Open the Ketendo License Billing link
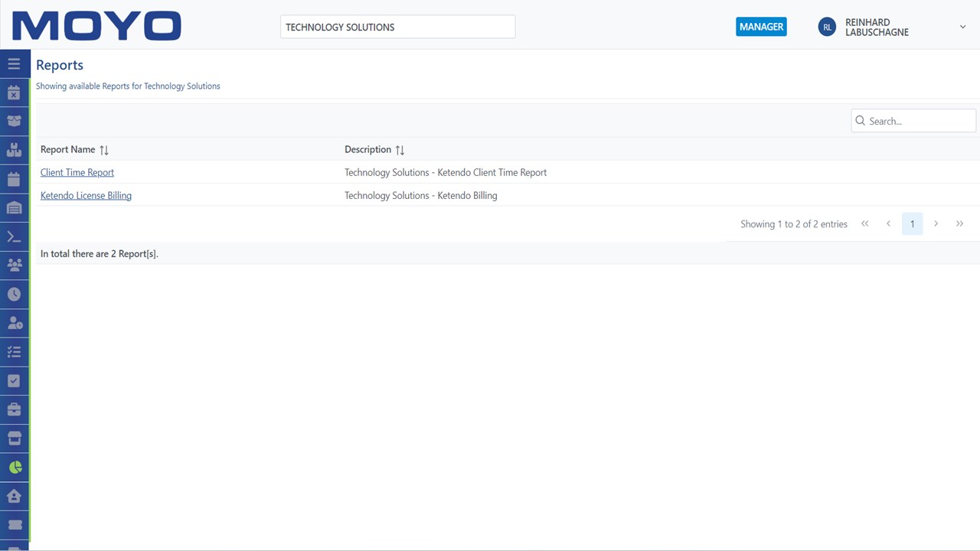 point(86,195)
